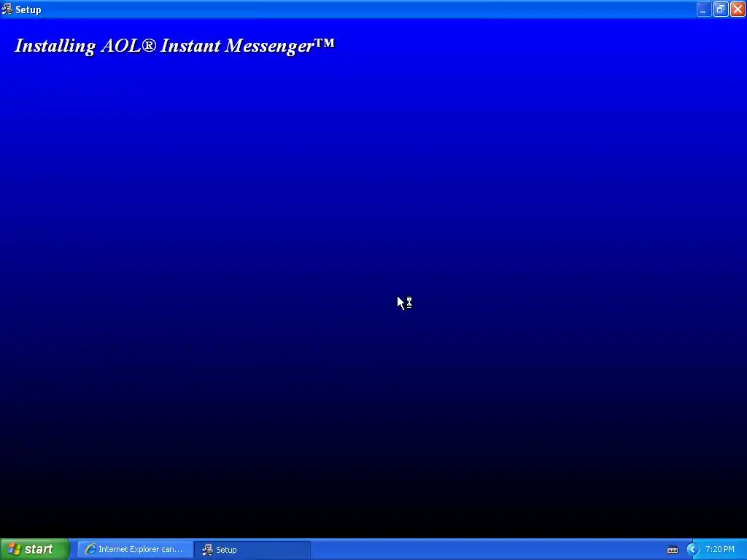Minimize the Setup window
Screen dimensions: 747x560
click(x=704, y=9)
